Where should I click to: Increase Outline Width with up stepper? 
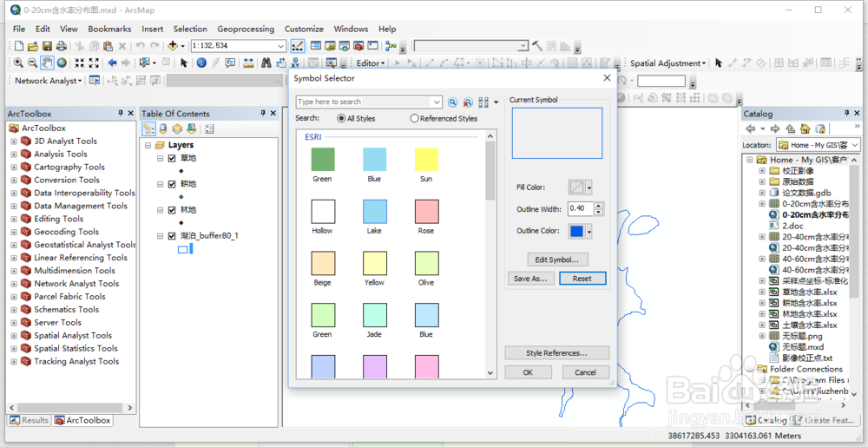[598, 206]
